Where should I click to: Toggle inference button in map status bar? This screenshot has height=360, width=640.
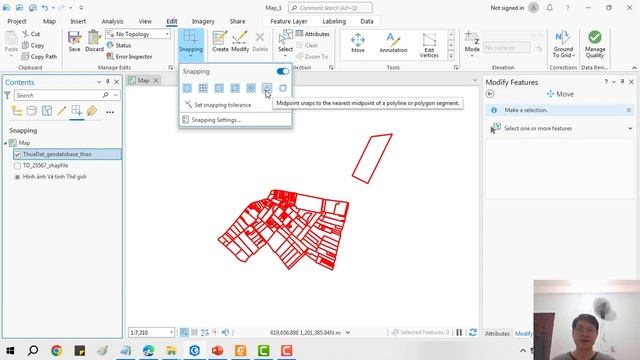click(x=215, y=333)
